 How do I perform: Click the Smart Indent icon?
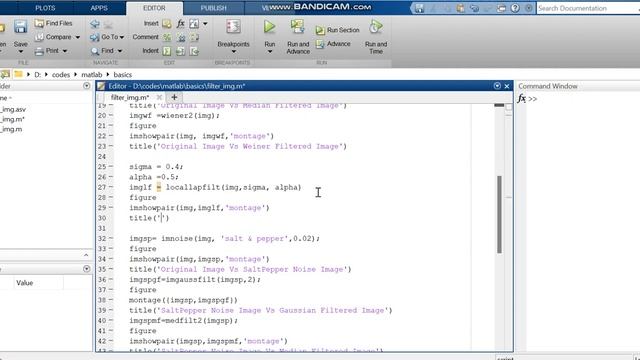click(167, 51)
